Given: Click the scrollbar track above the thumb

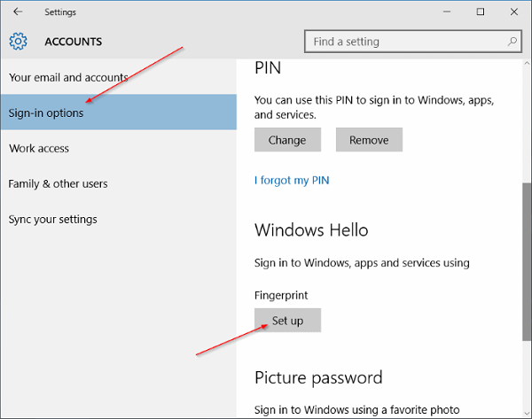Looking at the screenshot, I should (x=527, y=124).
